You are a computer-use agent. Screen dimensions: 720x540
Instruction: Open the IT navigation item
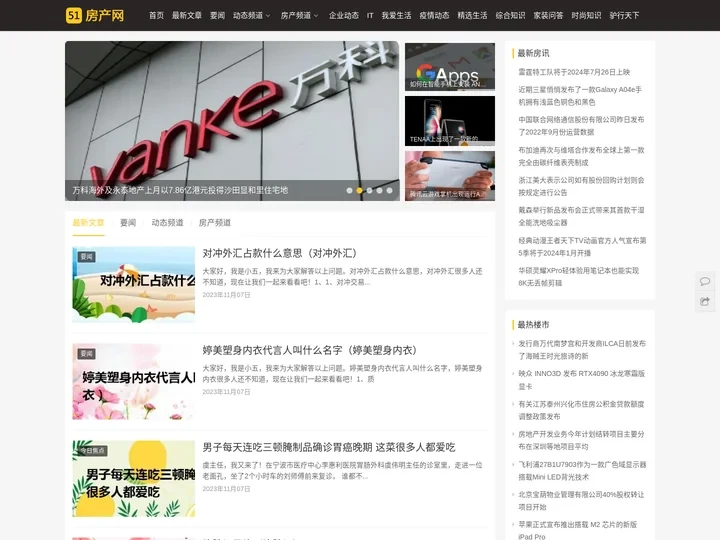click(370, 16)
